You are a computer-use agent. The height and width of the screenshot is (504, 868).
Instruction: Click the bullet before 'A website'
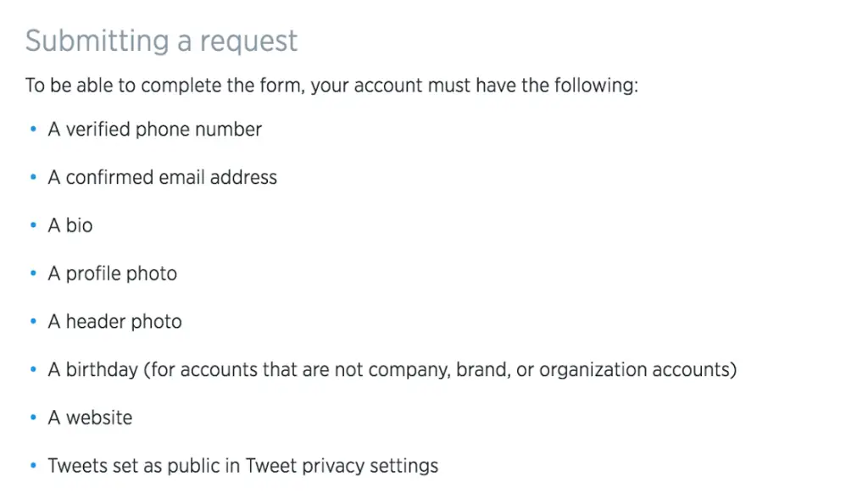33,418
